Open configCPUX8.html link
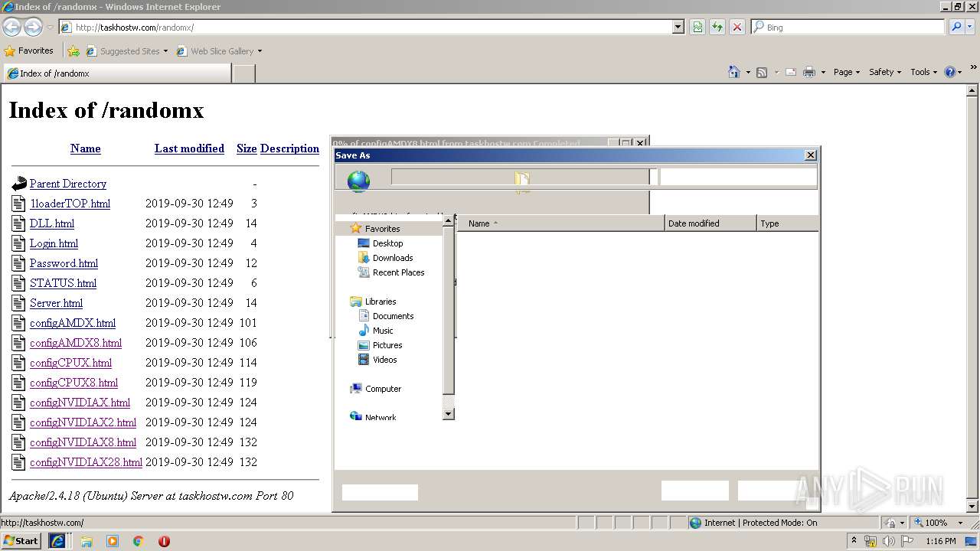Screen dimensions: 980x551 [73, 383]
